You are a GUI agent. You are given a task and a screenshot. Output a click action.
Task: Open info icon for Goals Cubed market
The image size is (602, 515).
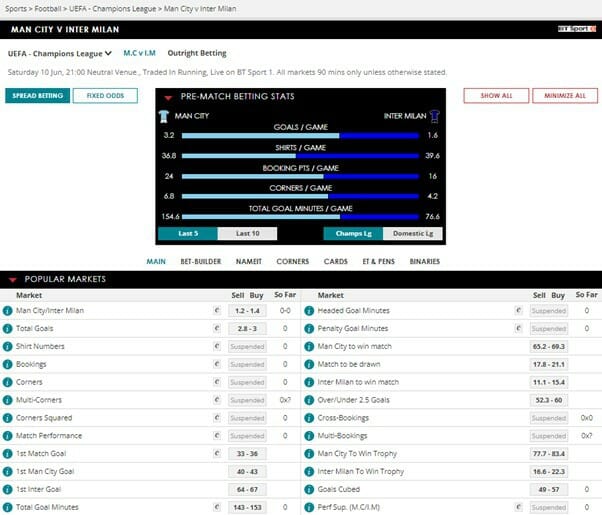click(309, 489)
